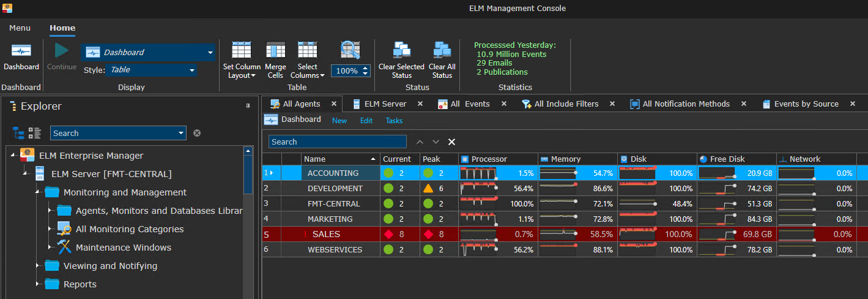Close All Include Filters tab
Screen dimensions: 868x299
612,104
